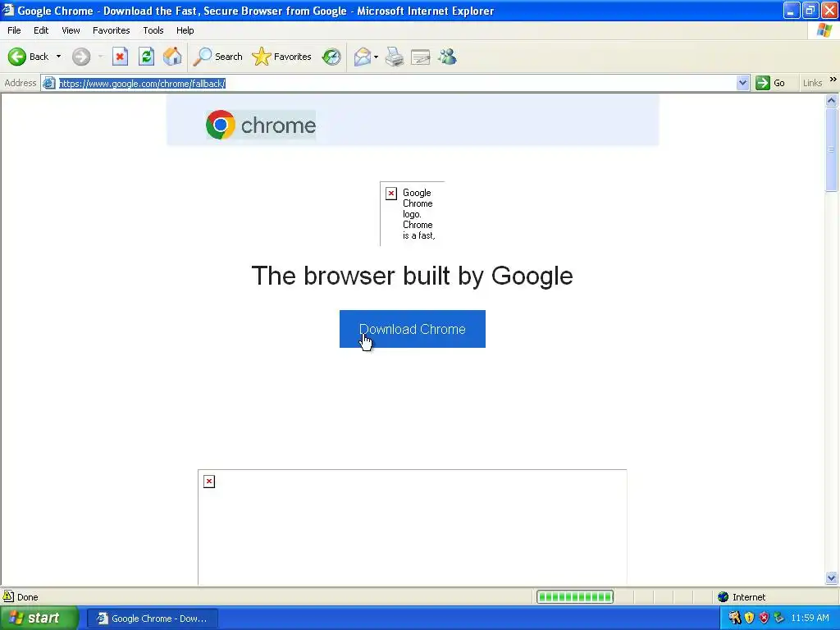Expand the Mail dropdown arrow

click(376, 57)
